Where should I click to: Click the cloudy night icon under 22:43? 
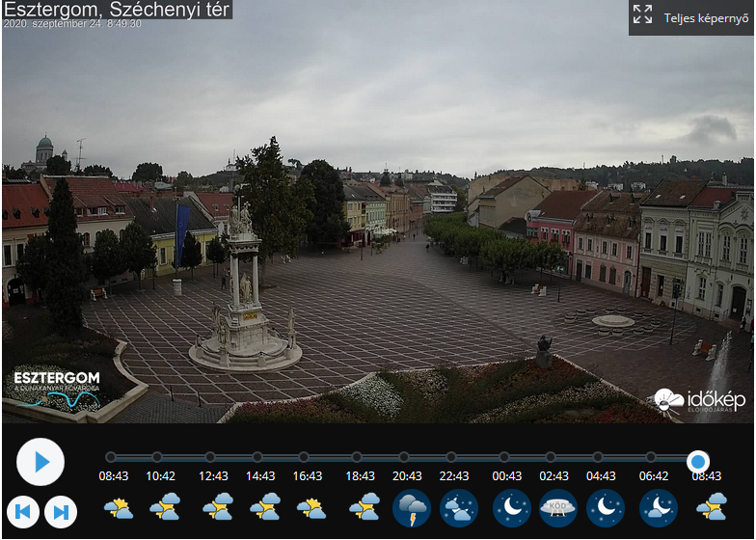[459, 508]
